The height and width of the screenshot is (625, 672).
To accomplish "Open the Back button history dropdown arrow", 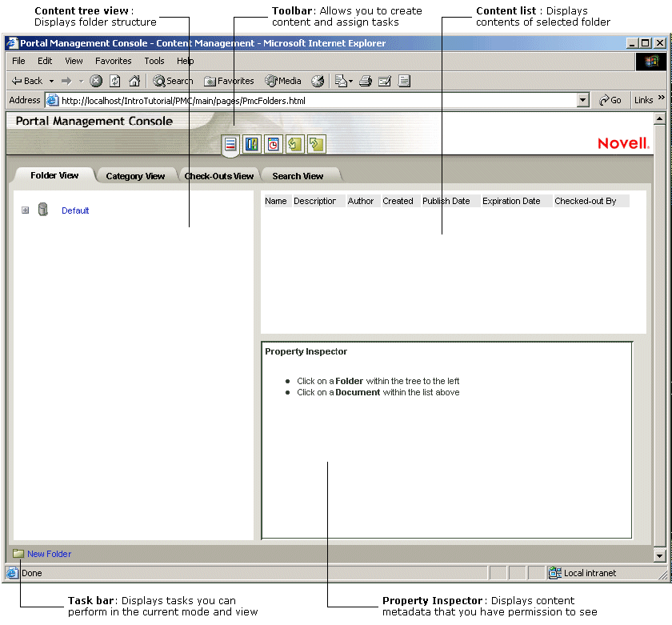I will [x=51, y=81].
